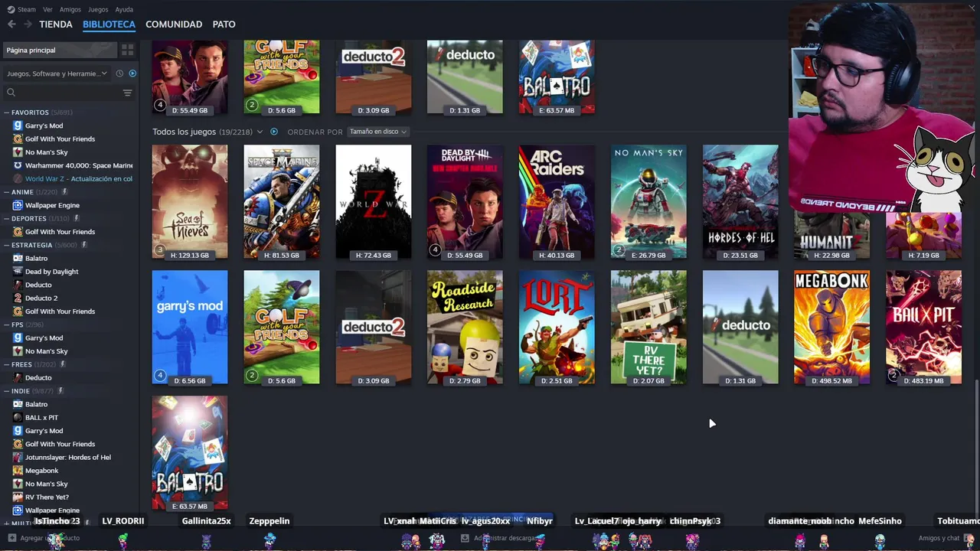Click lightning icon next to ESTRATEGIA
Image resolution: width=980 pixels, height=551 pixels.
click(x=84, y=245)
